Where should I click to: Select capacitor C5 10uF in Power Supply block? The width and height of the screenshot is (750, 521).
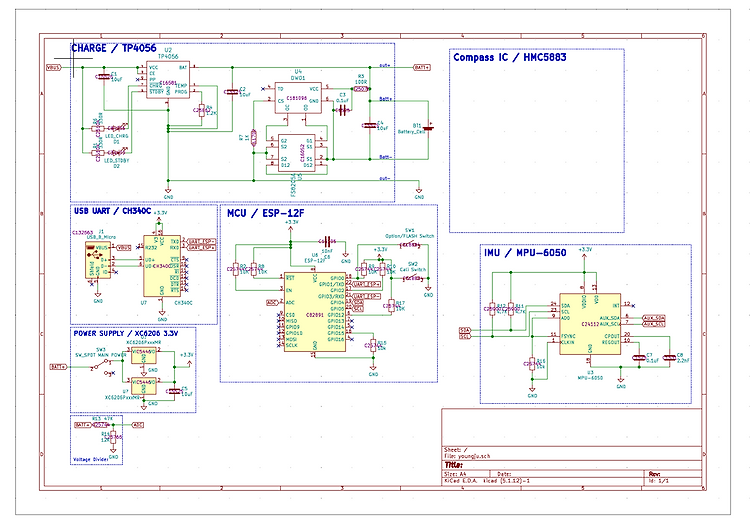click(174, 391)
